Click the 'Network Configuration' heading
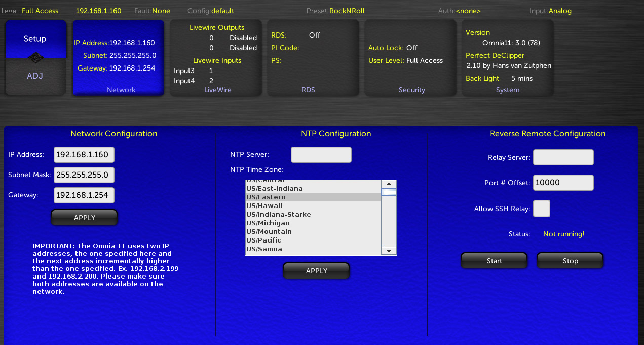The height and width of the screenshot is (345, 644). [114, 134]
